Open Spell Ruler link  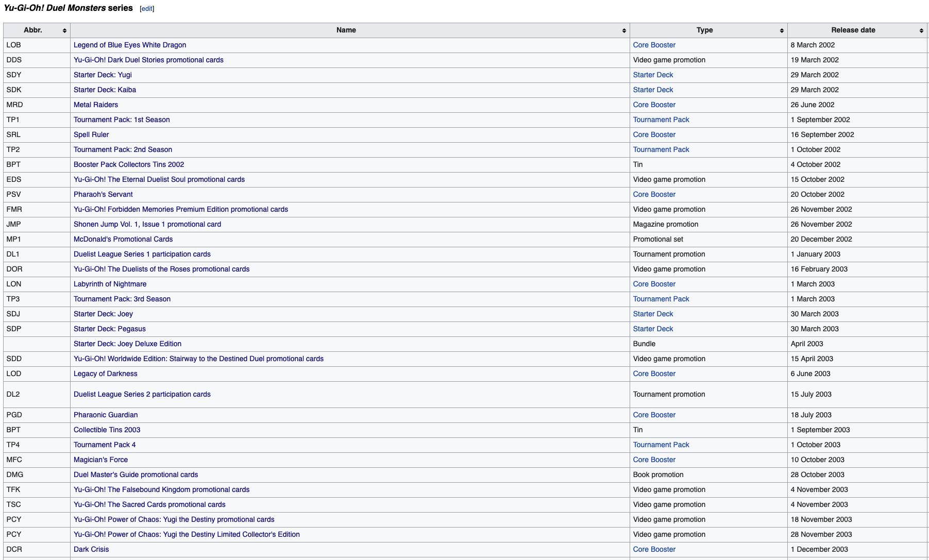pos(91,135)
